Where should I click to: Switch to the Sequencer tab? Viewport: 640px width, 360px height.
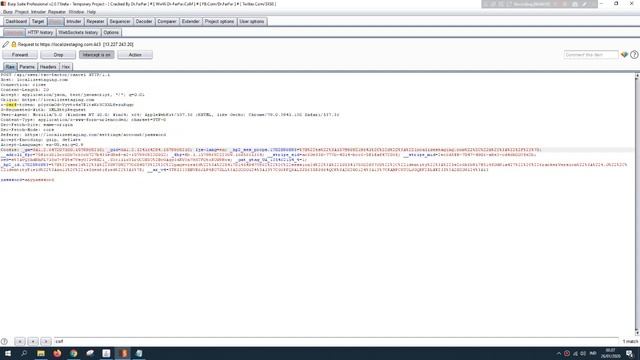(120, 22)
